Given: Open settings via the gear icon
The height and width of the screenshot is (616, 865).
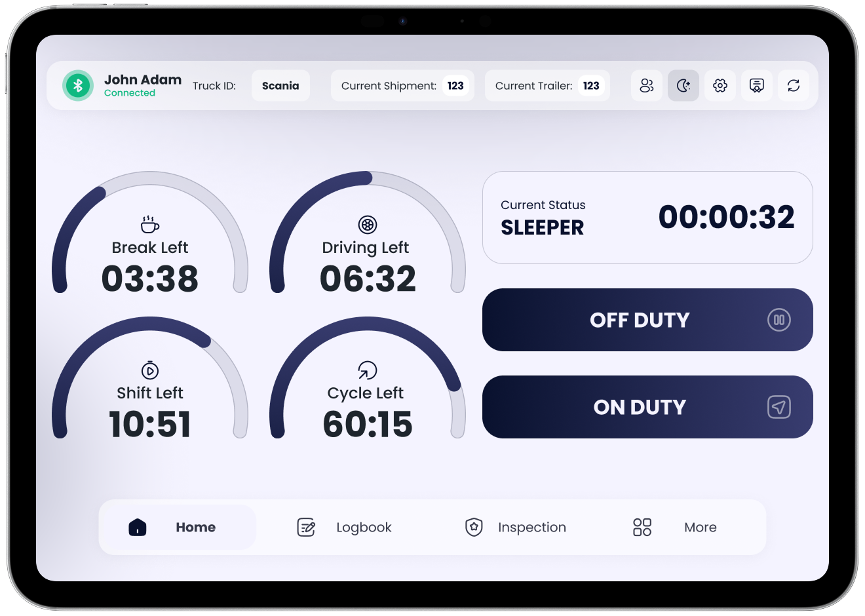Looking at the screenshot, I should pos(720,85).
